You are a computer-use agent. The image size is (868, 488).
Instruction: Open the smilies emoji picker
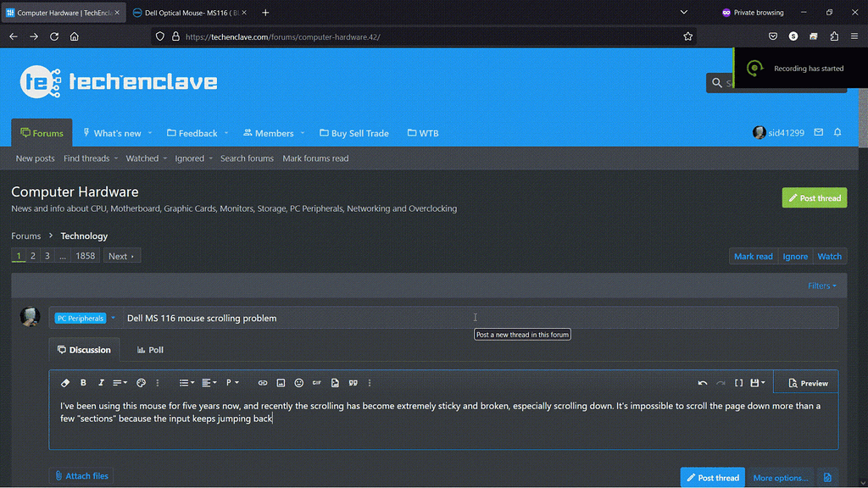[x=298, y=383]
